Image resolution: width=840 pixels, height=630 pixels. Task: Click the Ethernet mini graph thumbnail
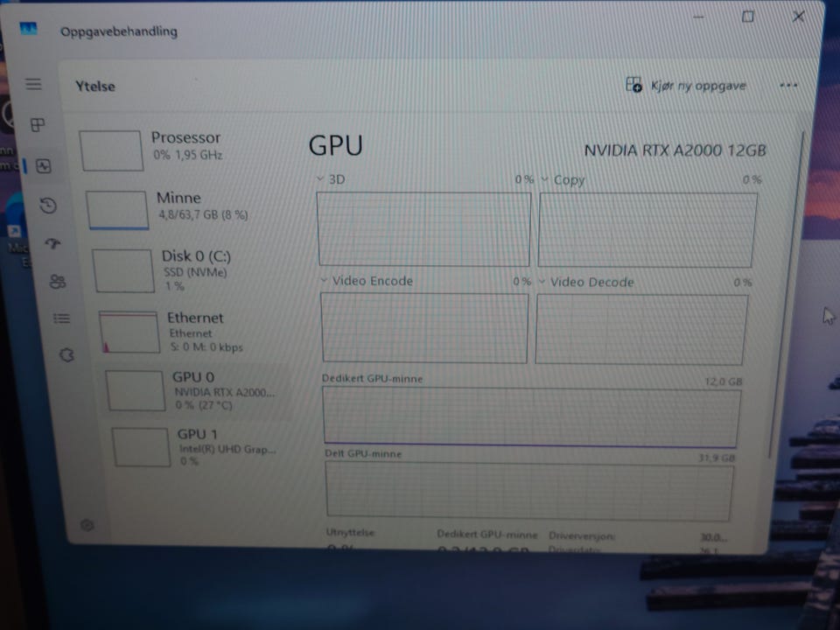129,332
